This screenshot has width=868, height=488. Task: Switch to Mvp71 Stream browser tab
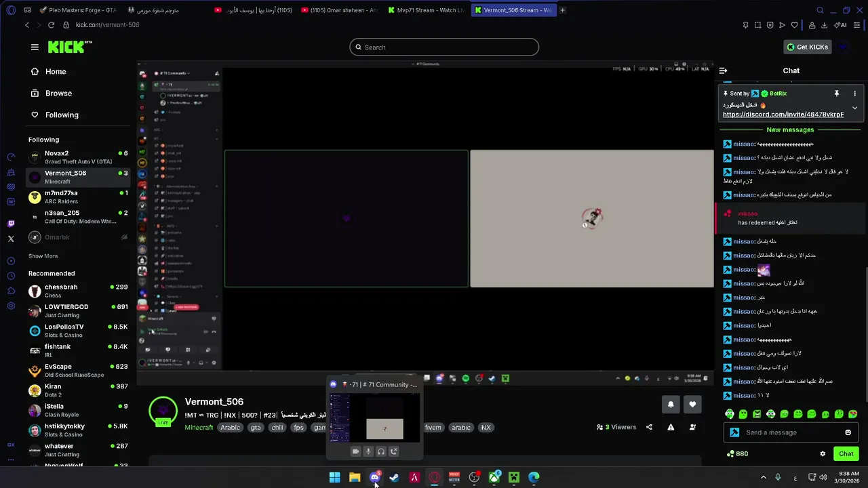427,10
